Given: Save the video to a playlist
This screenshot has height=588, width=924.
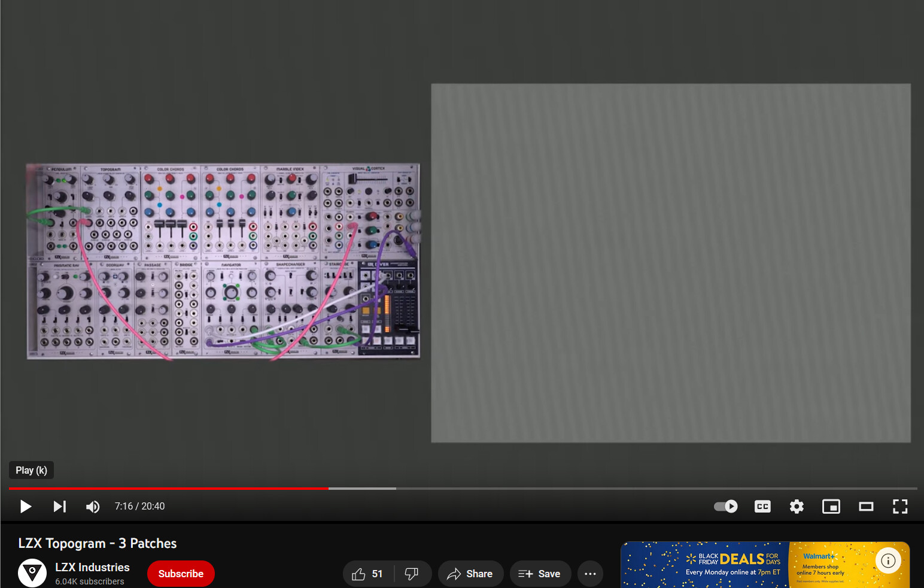Looking at the screenshot, I should 540,574.
